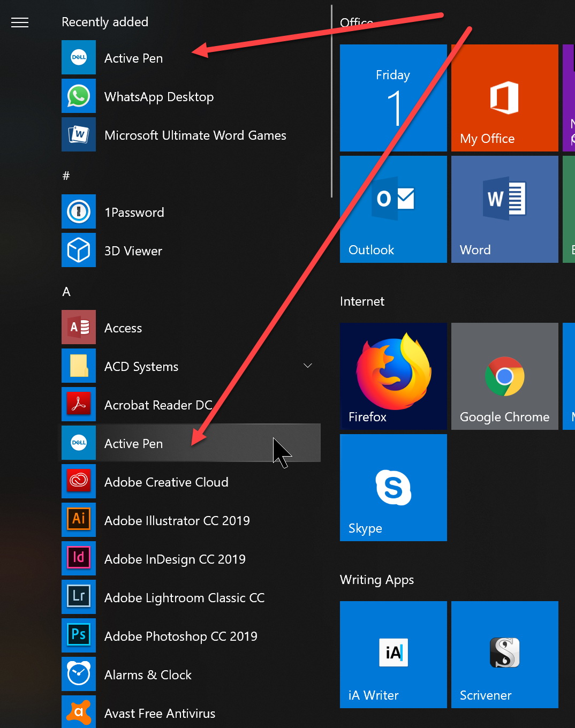Open Adobe Illustrator CC 2019 icon
Image resolution: width=575 pixels, height=728 pixels.
79,520
